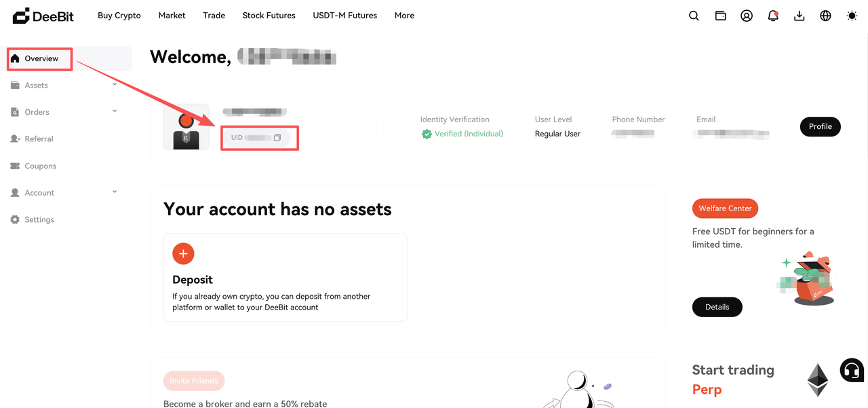Viewport: 868px width, 408px height.
Task: Click the Details button under Welfare Center
Action: click(x=717, y=307)
